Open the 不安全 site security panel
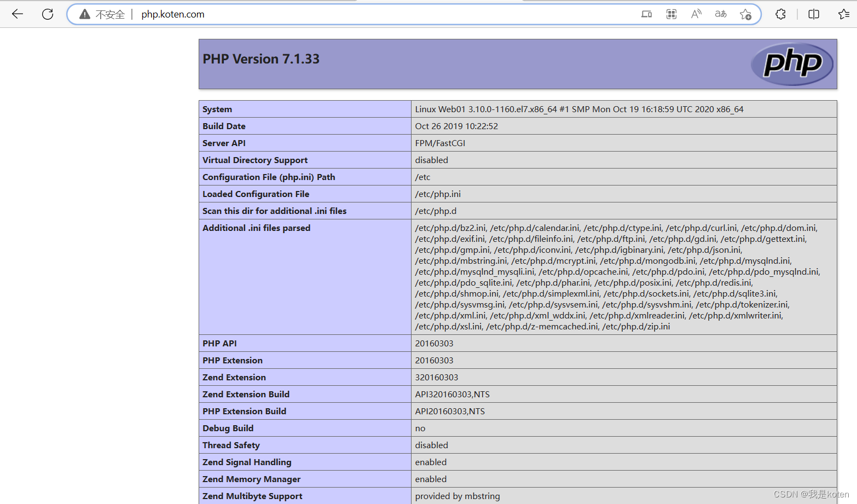This screenshot has height=504, width=857. point(102,14)
